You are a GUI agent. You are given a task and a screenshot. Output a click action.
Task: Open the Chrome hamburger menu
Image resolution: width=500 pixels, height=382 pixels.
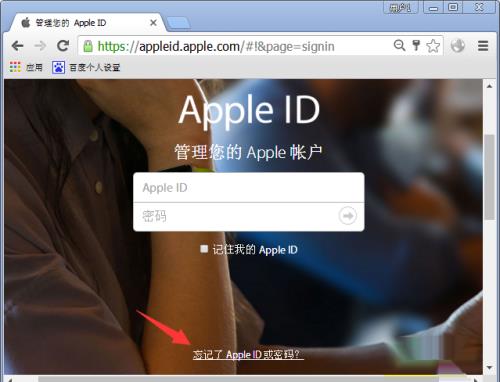[483, 46]
